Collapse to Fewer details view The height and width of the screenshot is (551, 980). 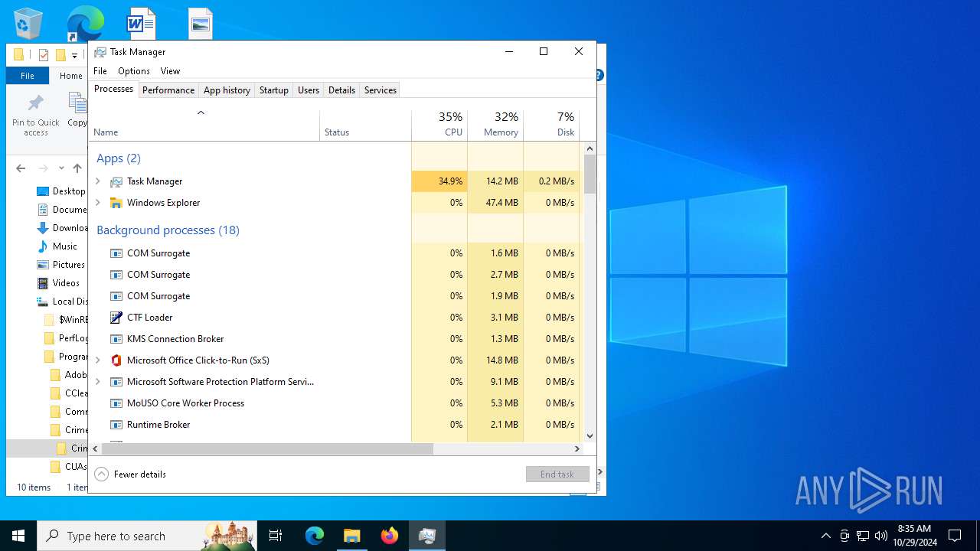pyautogui.click(x=130, y=474)
